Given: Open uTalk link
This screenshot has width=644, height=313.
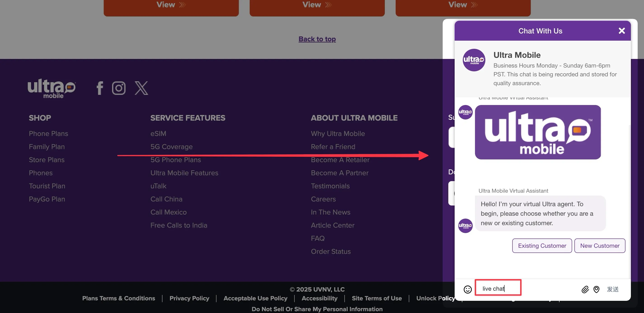Looking at the screenshot, I should (x=158, y=186).
